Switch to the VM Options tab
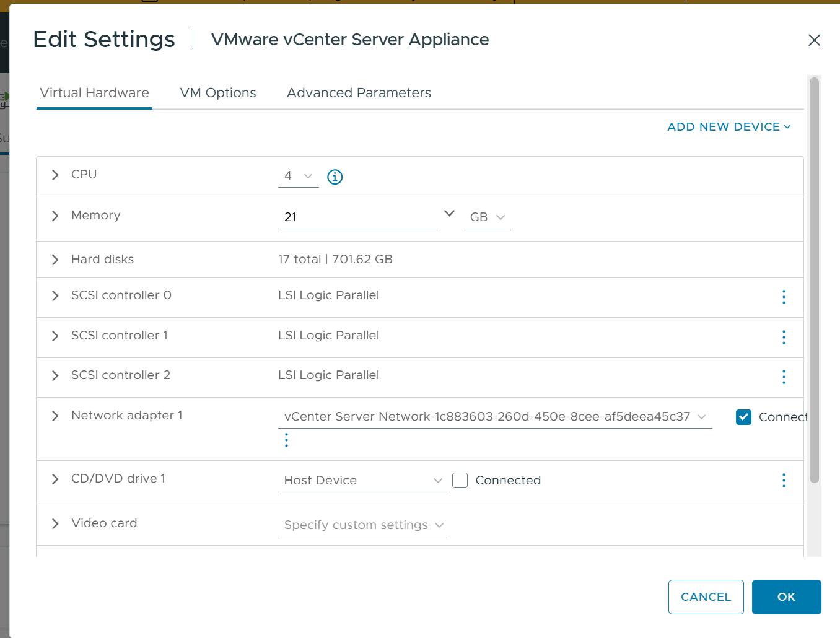 pos(218,92)
